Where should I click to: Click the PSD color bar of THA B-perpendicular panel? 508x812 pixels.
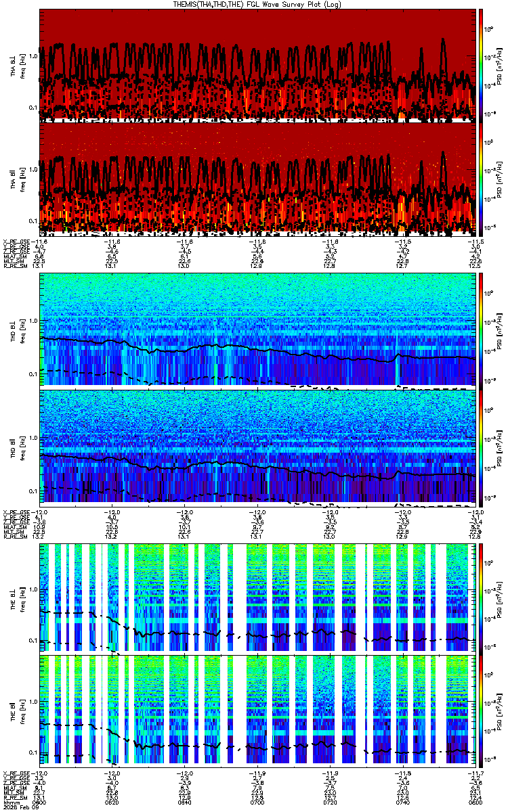(x=482, y=65)
